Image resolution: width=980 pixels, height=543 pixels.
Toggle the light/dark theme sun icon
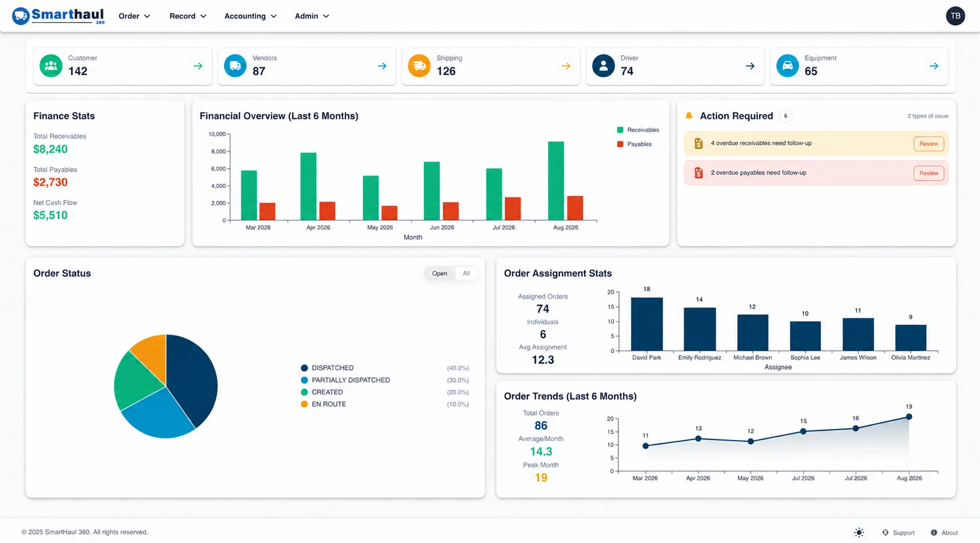pyautogui.click(x=859, y=533)
